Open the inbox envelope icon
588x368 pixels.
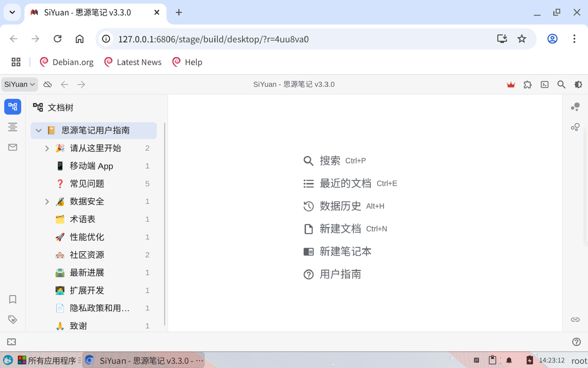pyautogui.click(x=13, y=147)
